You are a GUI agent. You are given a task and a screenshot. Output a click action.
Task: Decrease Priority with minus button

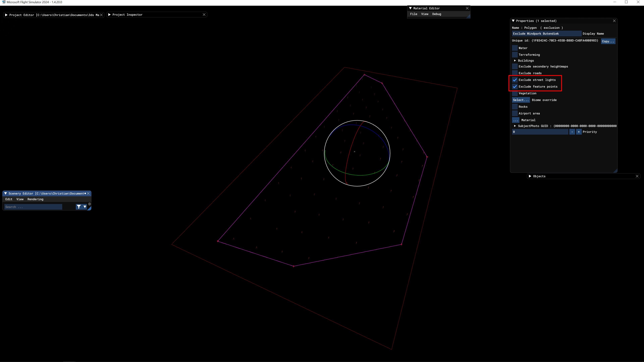pyautogui.click(x=572, y=132)
